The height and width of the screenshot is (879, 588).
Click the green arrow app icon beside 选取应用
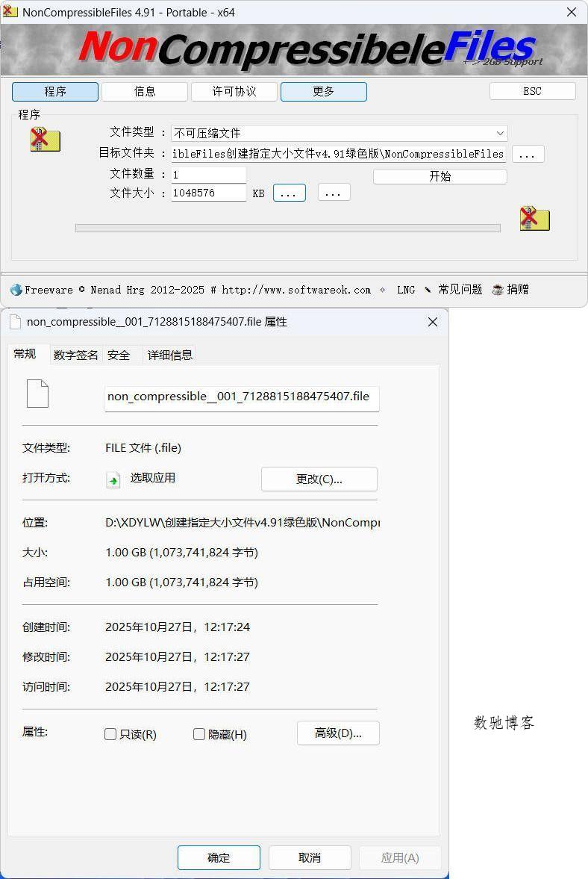pos(113,479)
